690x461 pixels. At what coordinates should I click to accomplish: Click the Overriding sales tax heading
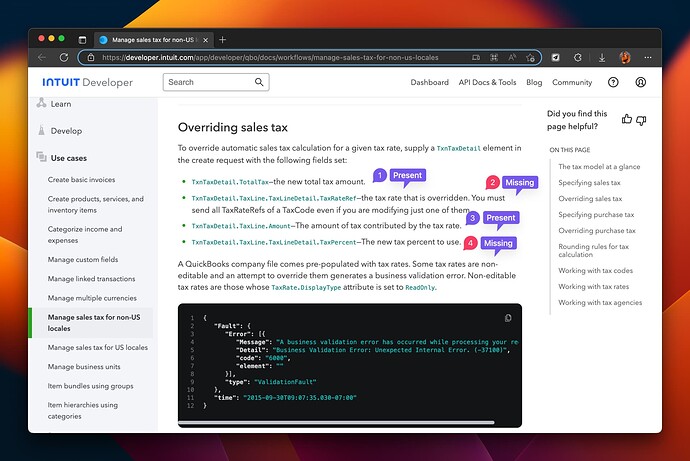(233, 128)
